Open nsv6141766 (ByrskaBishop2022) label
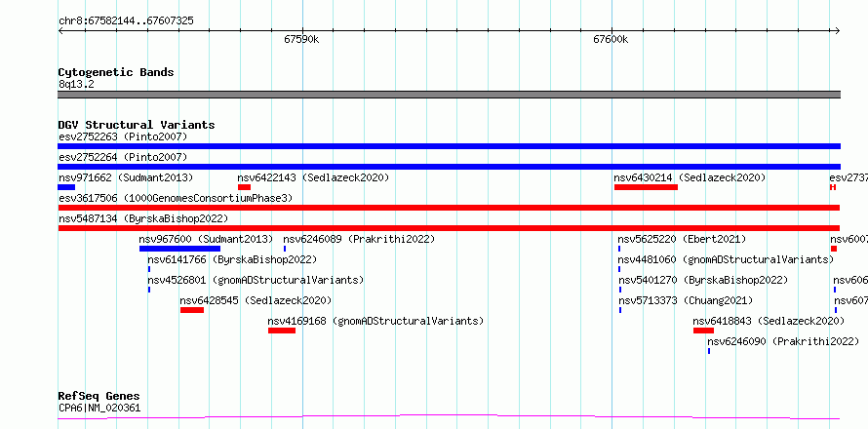The width and height of the screenshot is (868, 429). point(232,259)
